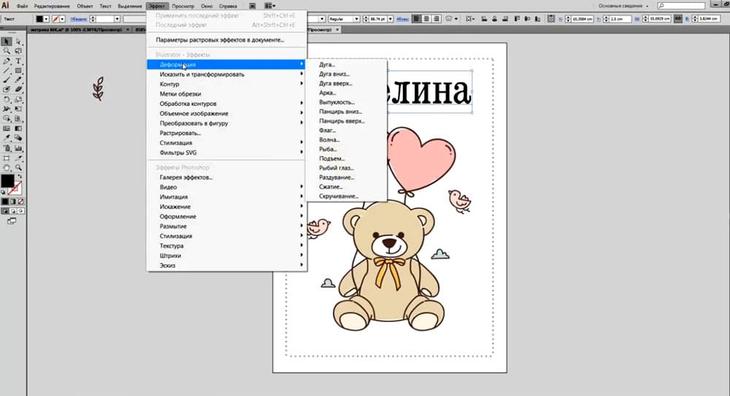Open the font size dropdown arrow
Screen dimensions: 730x396
coord(390,19)
